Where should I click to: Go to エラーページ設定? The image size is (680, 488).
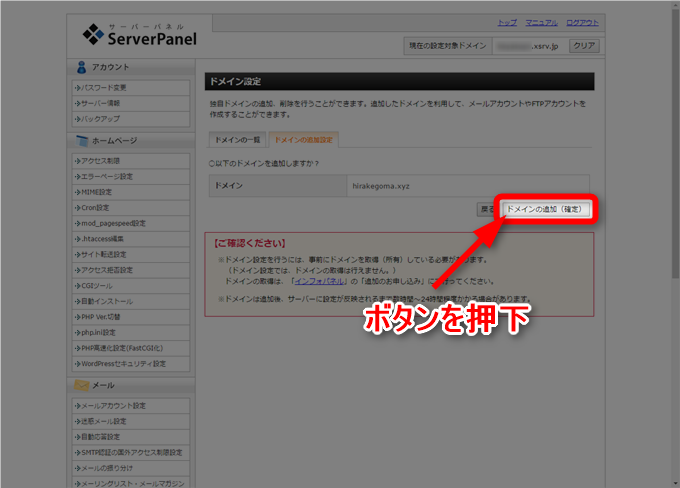pyautogui.click(x=131, y=177)
